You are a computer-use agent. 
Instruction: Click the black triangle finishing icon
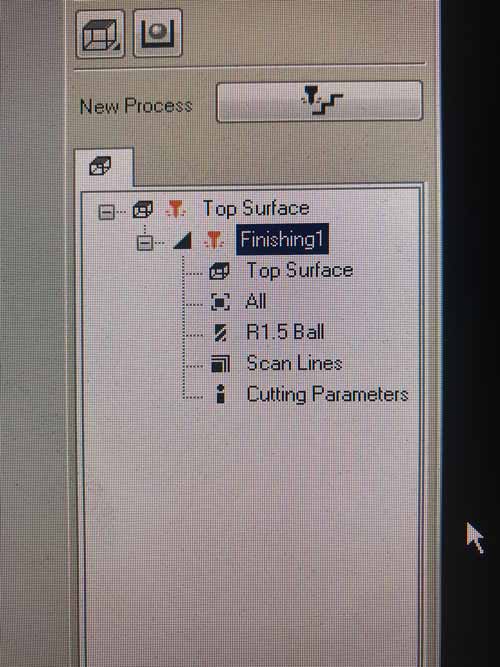(183, 240)
